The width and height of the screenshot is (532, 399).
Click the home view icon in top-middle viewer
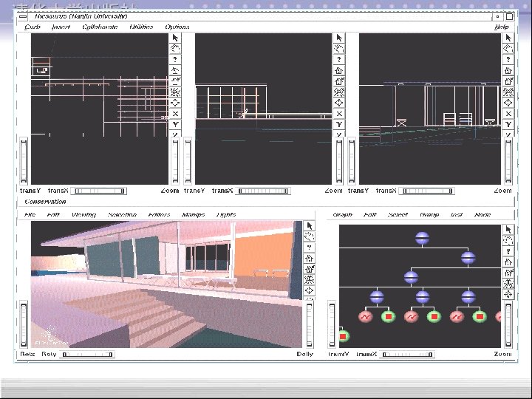[339, 70]
